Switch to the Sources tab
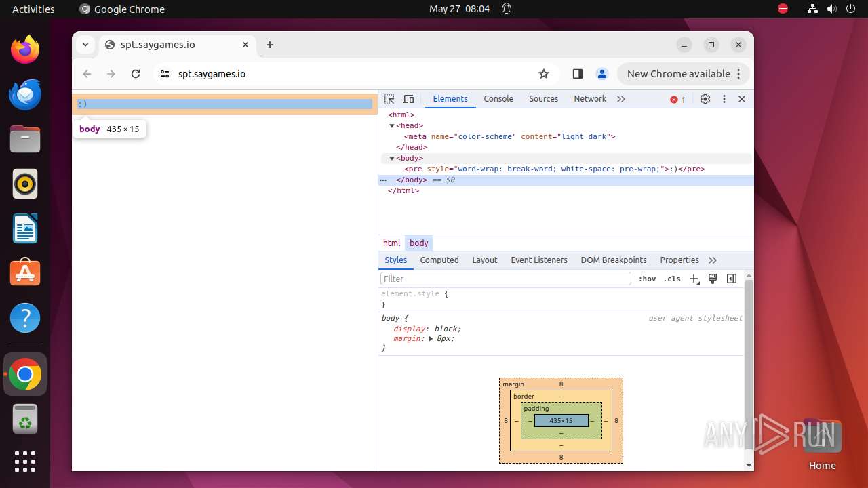The width and height of the screenshot is (868, 488). point(543,99)
